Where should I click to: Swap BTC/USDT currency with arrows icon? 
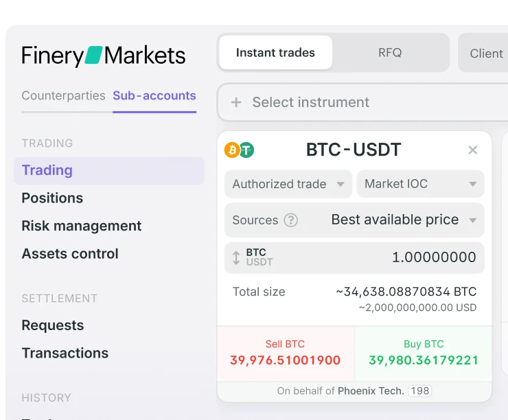236,258
